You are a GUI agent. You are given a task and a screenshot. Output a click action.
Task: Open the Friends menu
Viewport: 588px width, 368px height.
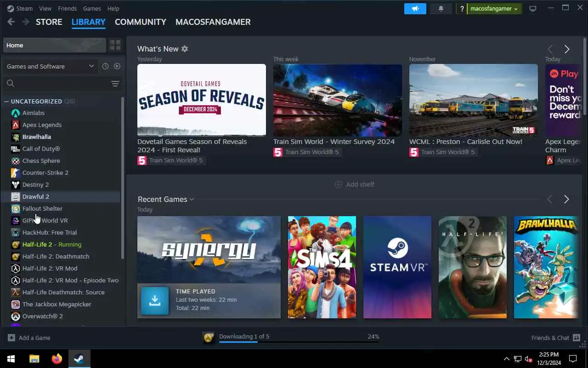(x=68, y=8)
